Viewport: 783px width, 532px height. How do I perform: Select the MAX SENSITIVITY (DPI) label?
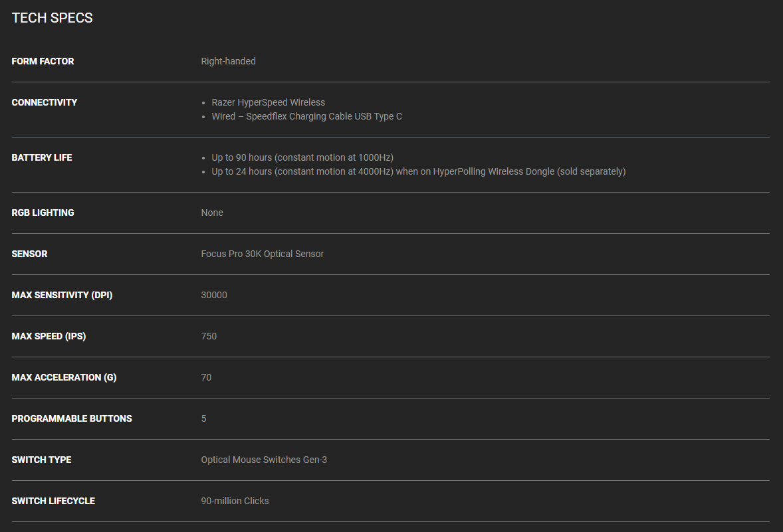(62, 295)
